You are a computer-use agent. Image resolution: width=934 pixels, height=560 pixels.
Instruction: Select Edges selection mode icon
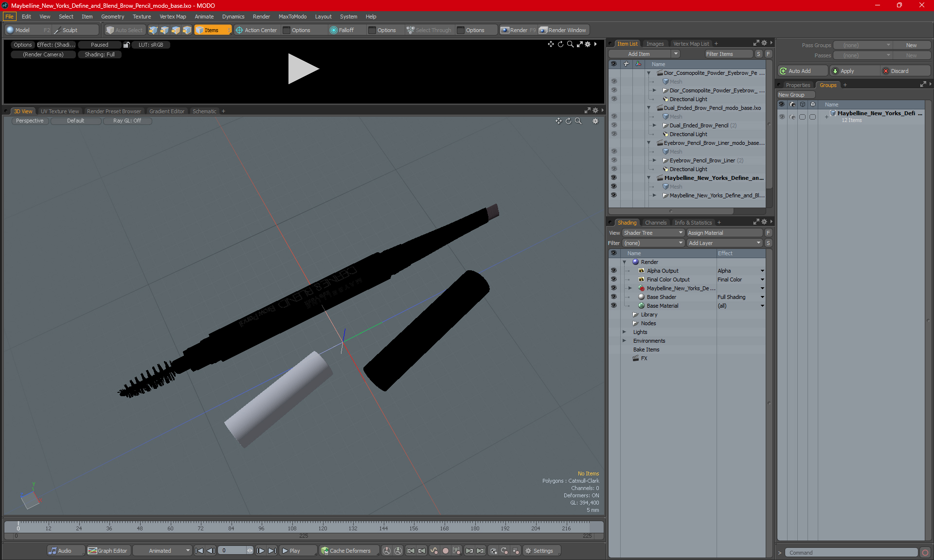(x=164, y=30)
